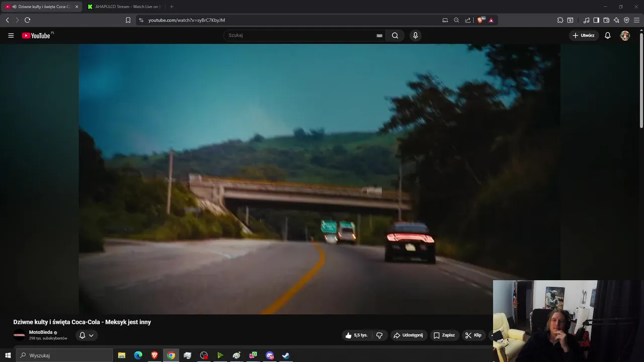
Task: Open the green play-arrow app on taskbar
Action: 220,355
